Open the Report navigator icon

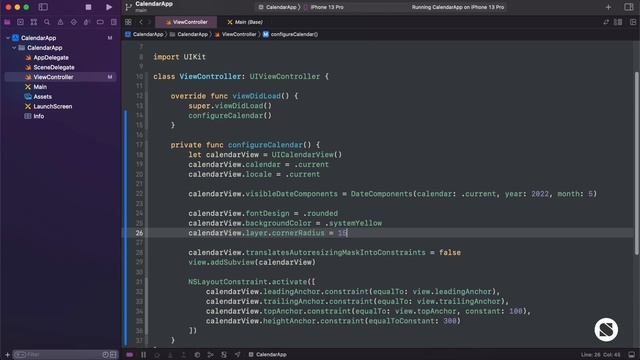113,22
